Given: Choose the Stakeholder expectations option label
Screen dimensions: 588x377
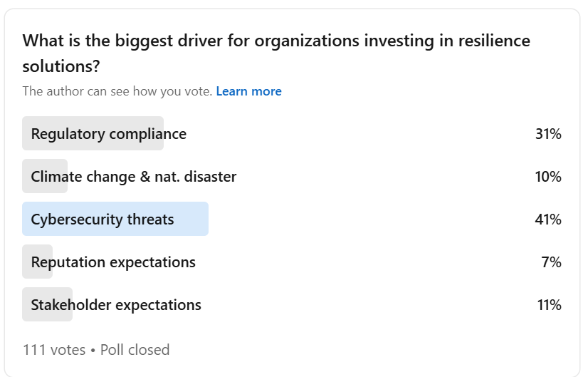Looking at the screenshot, I should [x=116, y=305].
